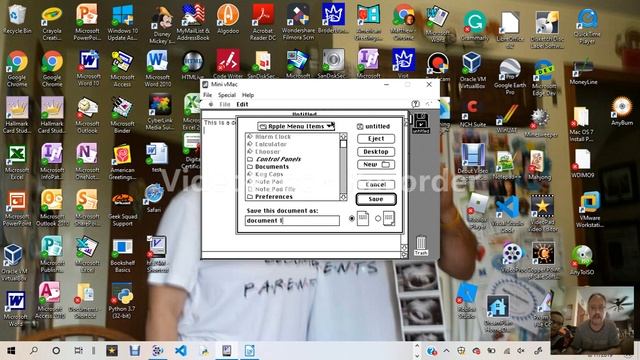
Task: Launch Python 3.7 (32-bit) shortcut
Action: [x=122, y=300]
